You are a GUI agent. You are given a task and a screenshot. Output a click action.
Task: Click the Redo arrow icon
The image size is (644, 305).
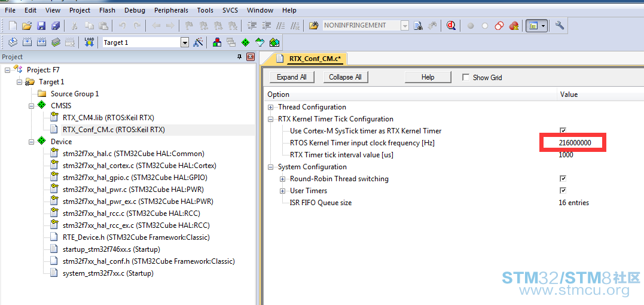pyautogui.click(x=138, y=26)
